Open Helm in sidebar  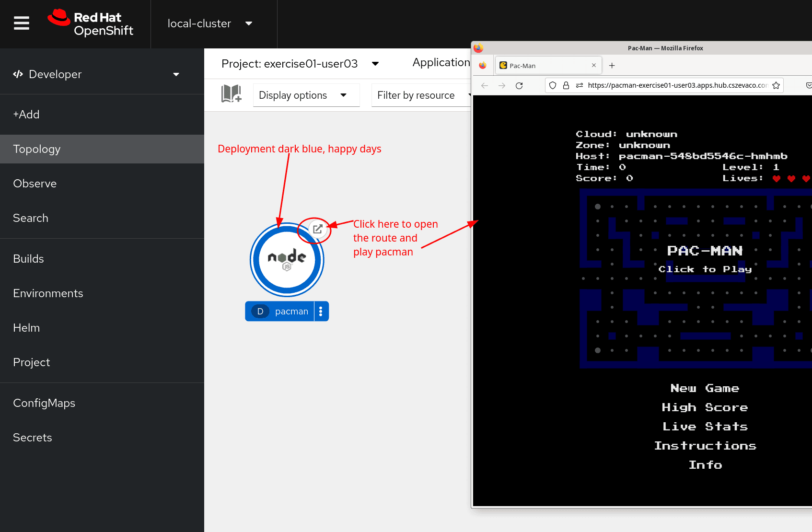102,328
